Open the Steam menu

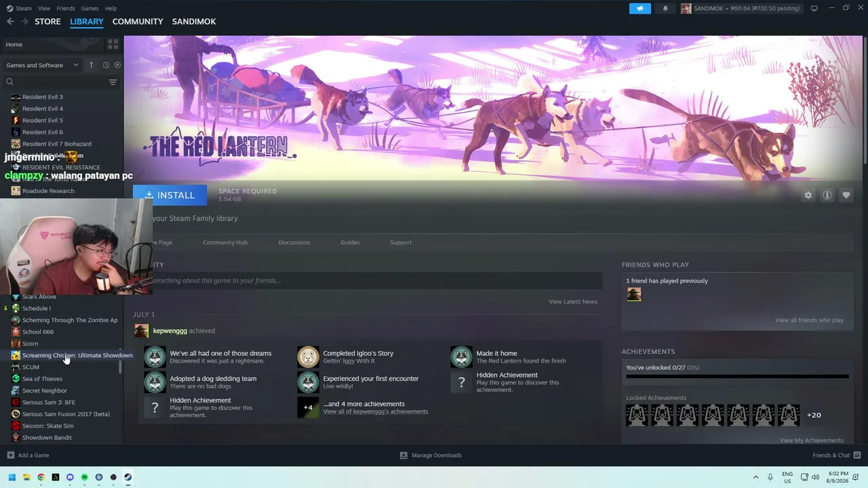tap(24, 8)
